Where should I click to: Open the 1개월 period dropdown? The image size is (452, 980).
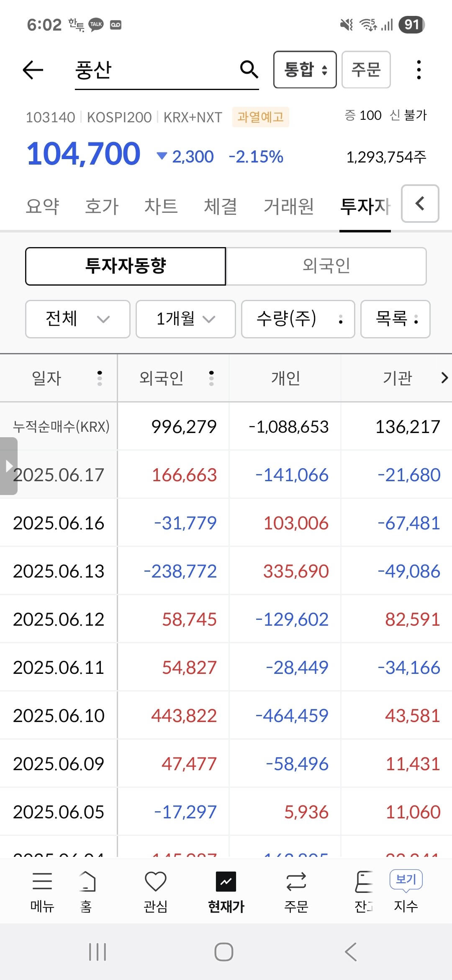pyautogui.click(x=185, y=319)
